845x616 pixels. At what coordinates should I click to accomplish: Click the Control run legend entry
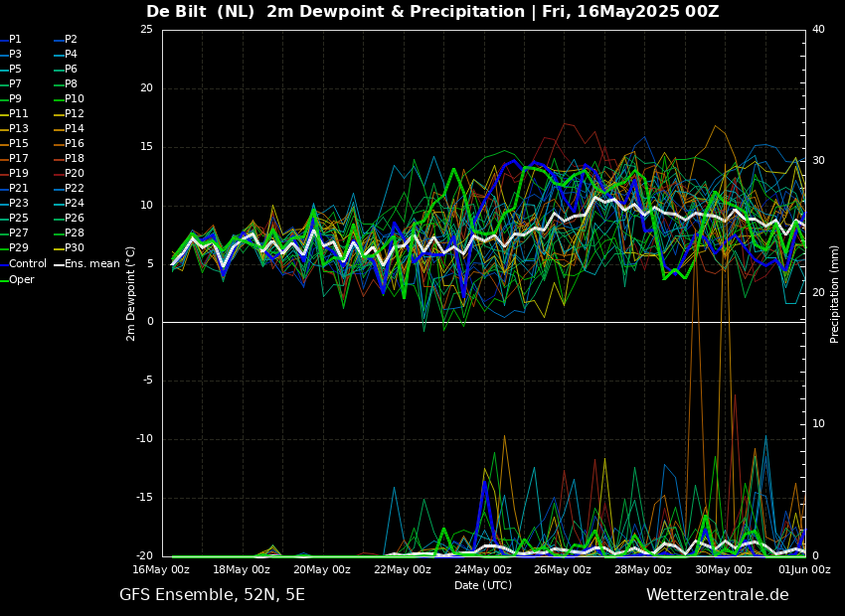click(23, 264)
